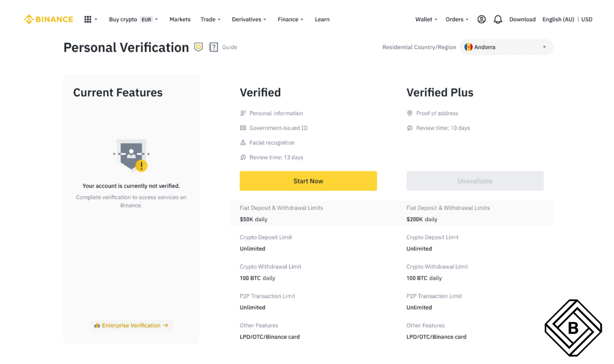Click the Verified heading
This screenshot has width=614, height=364.
(260, 92)
